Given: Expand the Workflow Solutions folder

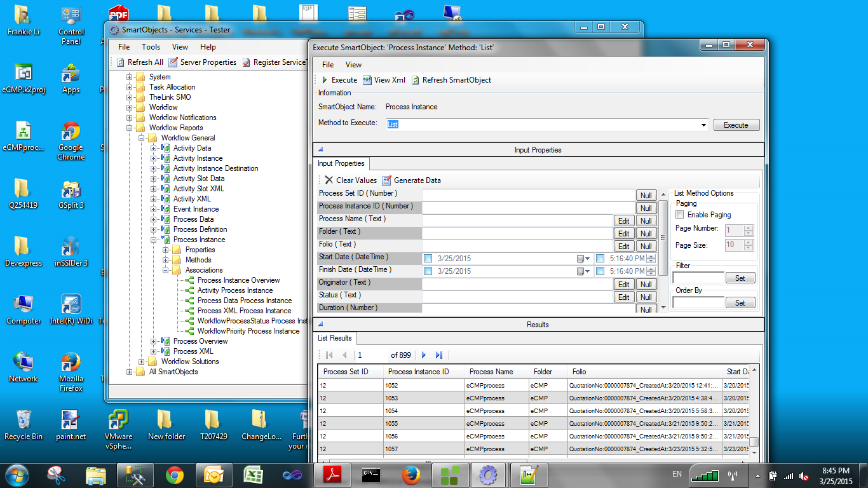Looking at the screenshot, I should [142, 362].
